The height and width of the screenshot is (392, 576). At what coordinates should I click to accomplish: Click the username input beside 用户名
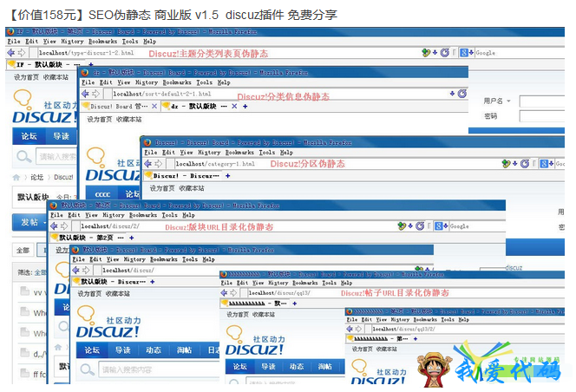click(x=542, y=101)
